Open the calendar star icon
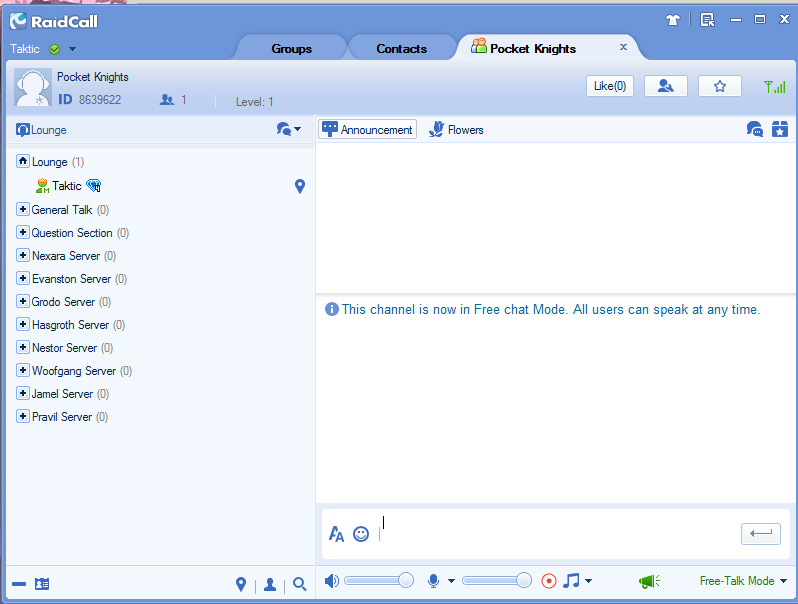 click(x=780, y=129)
